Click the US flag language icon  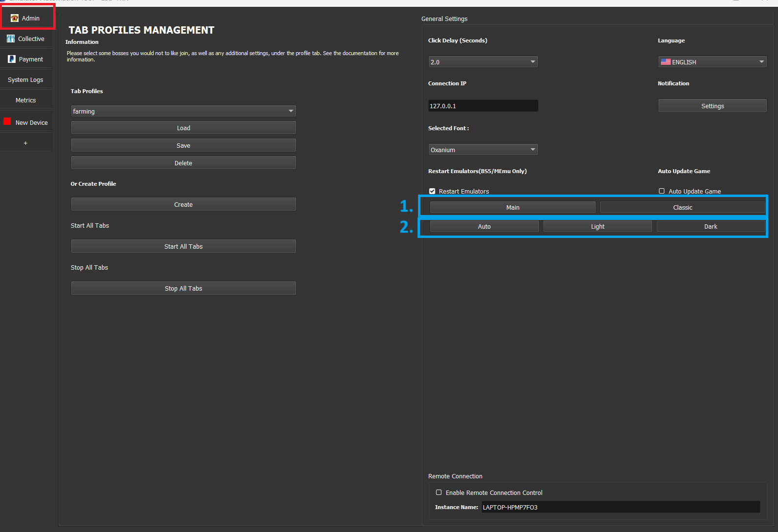[x=666, y=62]
